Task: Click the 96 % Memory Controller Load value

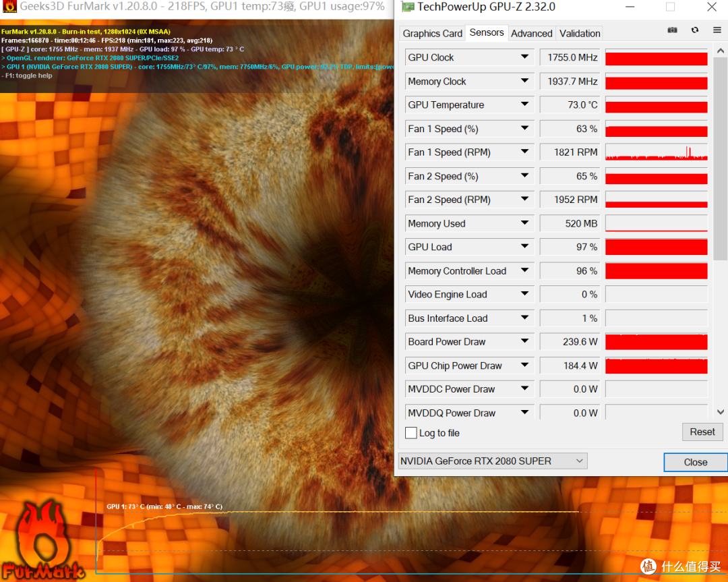Action: point(570,271)
